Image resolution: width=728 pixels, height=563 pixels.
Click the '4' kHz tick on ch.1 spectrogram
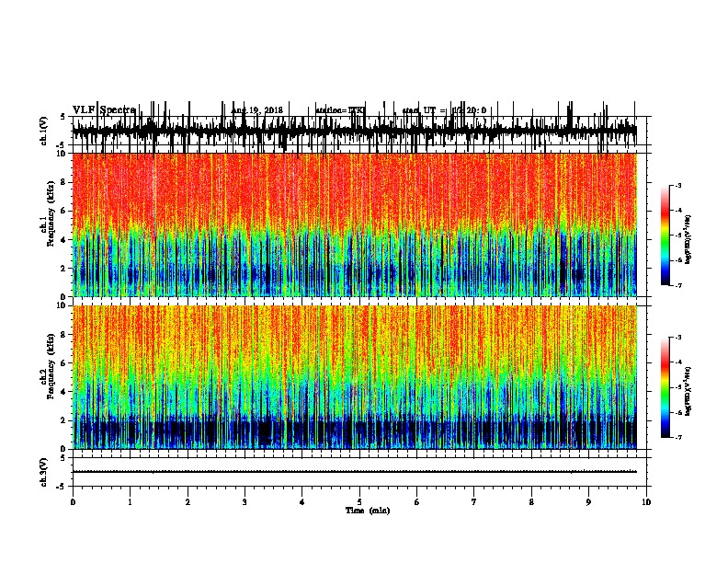[63, 240]
